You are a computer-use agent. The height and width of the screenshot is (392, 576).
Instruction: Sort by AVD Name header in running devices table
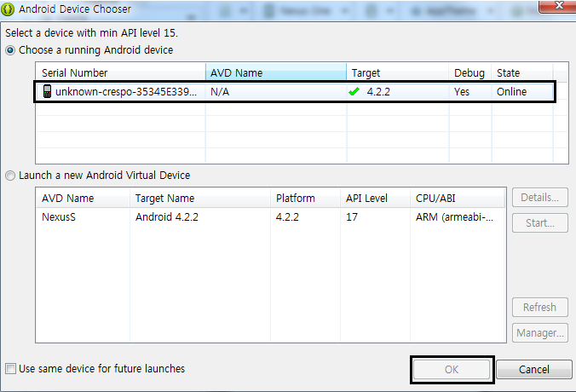coord(276,72)
